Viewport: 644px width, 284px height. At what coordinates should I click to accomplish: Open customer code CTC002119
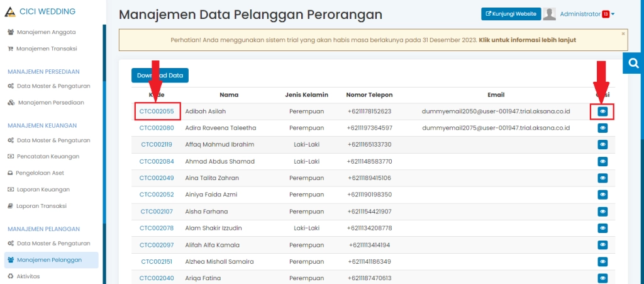157,145
